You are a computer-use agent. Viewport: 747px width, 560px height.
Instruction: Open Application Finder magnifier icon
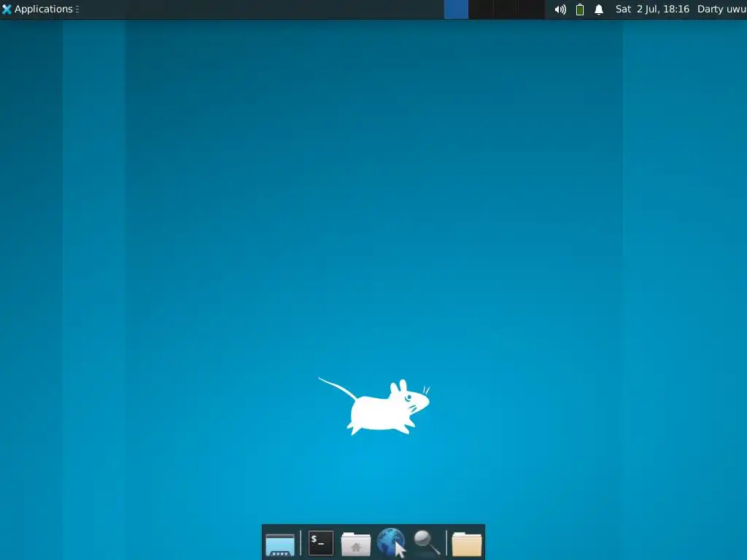[x=427, y=542]
